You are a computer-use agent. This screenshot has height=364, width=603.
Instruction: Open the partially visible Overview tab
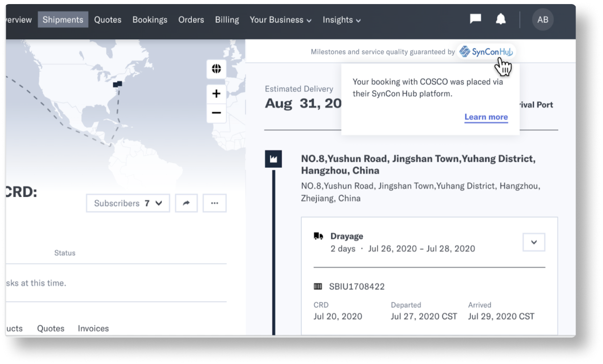click(x=19, y=19)
